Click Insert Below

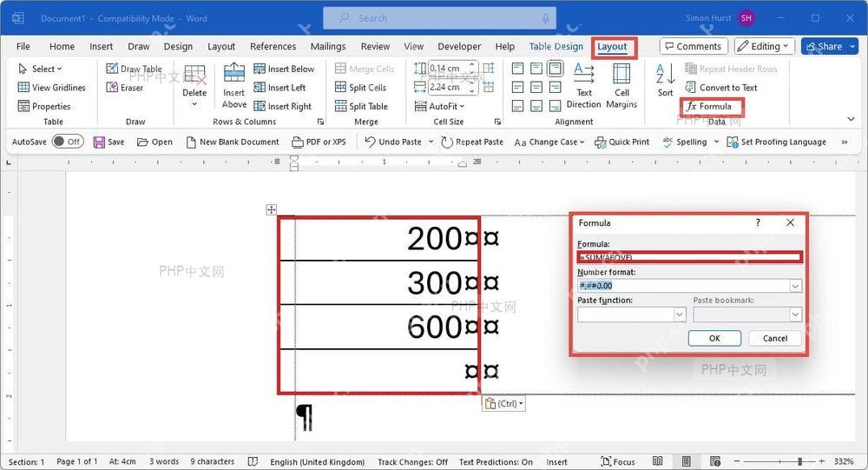(284, 69)
